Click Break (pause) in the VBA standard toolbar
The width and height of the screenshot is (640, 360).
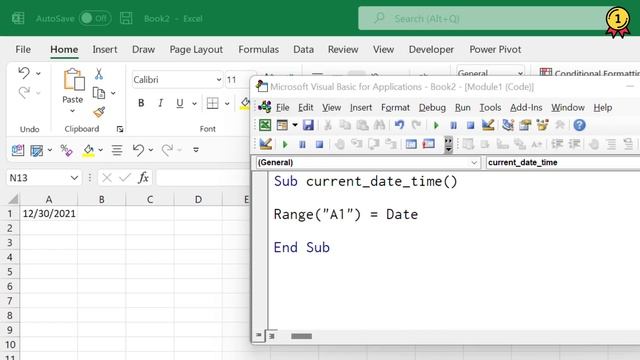point(453,125)
